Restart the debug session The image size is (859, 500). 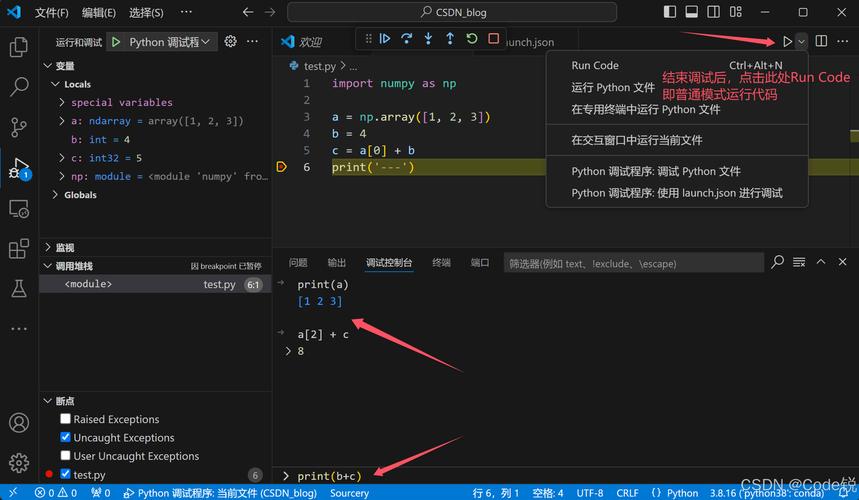(471, 39)
